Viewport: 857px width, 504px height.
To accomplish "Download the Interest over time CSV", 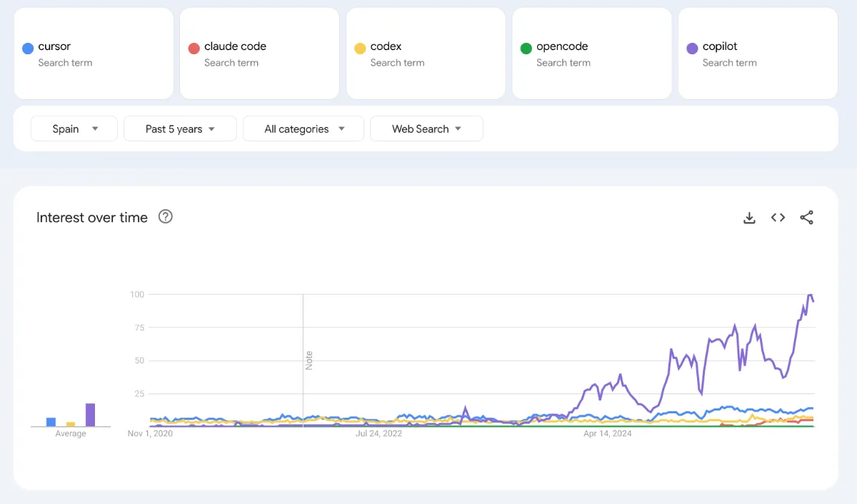I will [749, 218].
